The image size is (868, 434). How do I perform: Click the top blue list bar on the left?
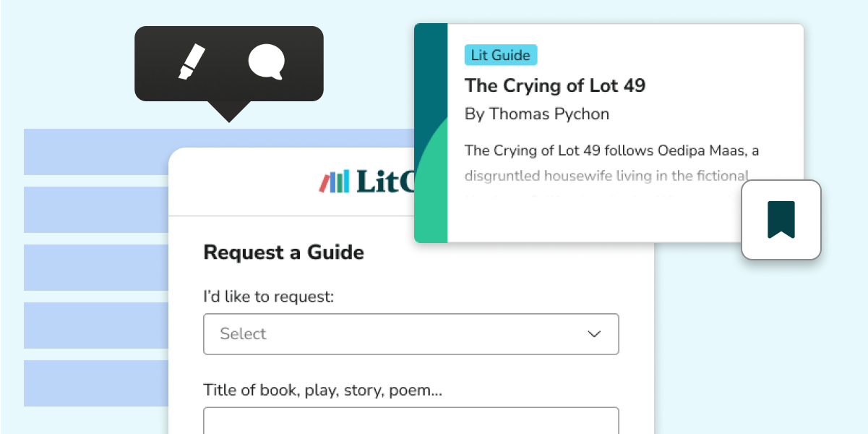click(94, 151)
